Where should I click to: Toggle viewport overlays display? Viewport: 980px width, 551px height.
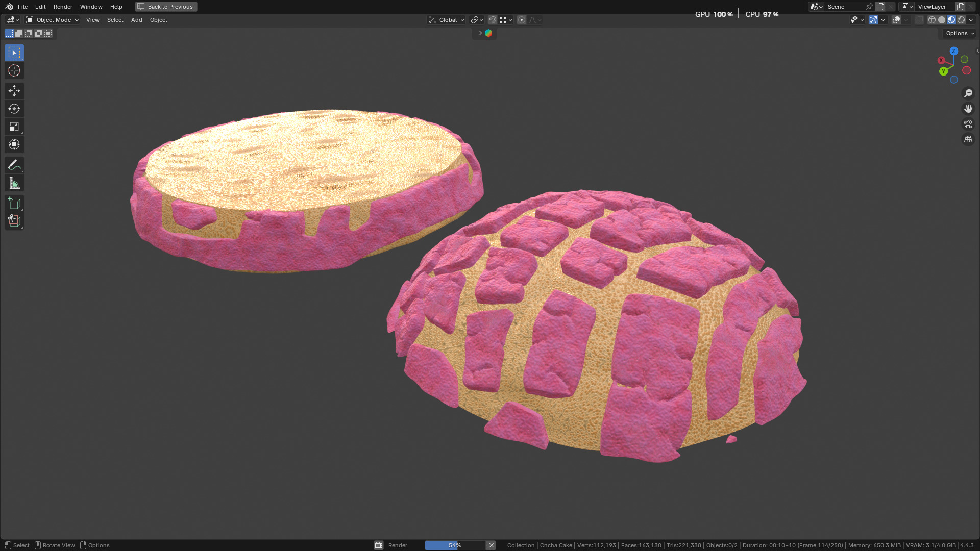pyautogui.click(x=896, y=20)
